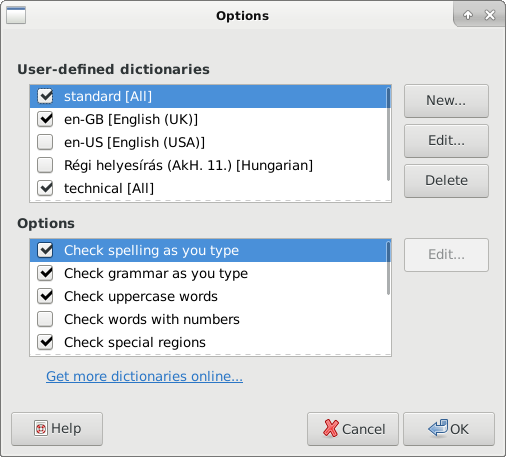Uncheck Check uppercase words option

[x=45, y=296]
